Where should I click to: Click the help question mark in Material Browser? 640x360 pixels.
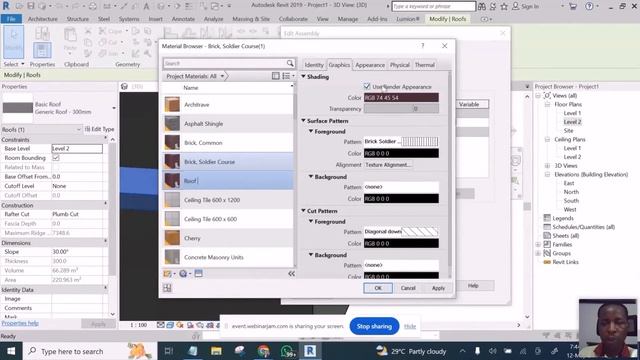tap(422, 46)
